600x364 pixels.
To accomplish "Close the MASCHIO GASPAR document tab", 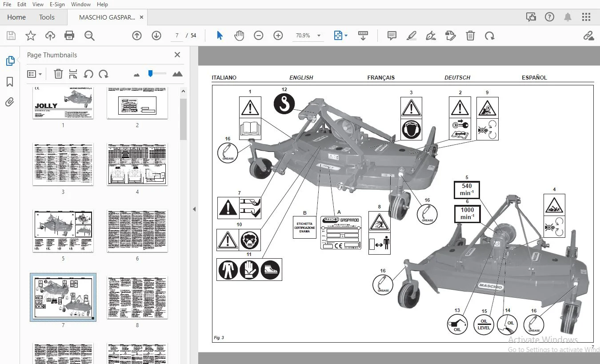I will coord(141,17).
